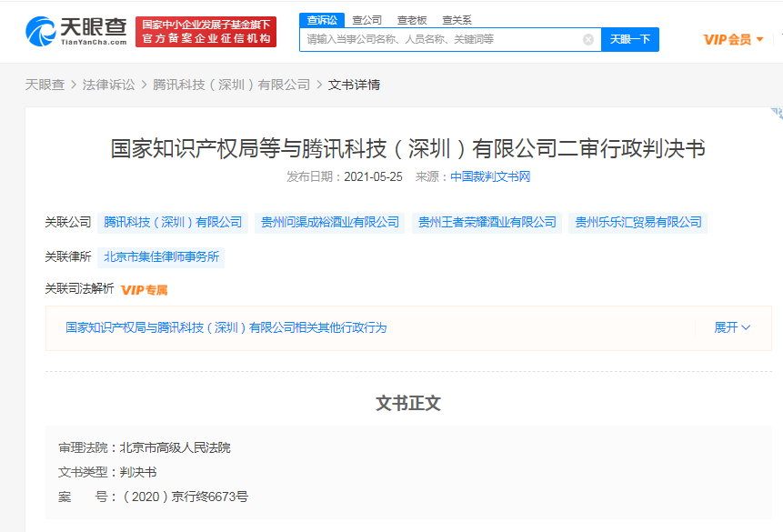Clear search input with X icon

(588, 39)
